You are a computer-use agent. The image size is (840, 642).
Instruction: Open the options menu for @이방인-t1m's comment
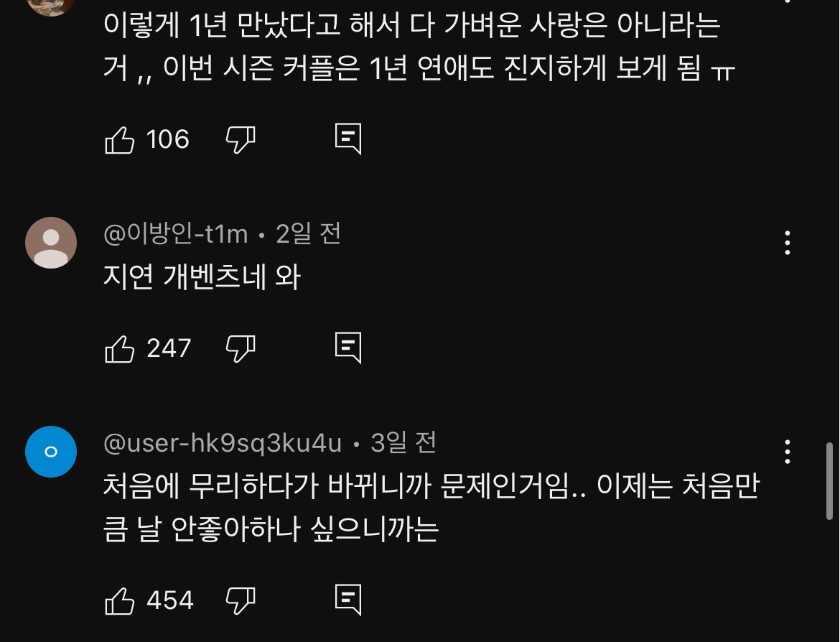click(787, 244)
